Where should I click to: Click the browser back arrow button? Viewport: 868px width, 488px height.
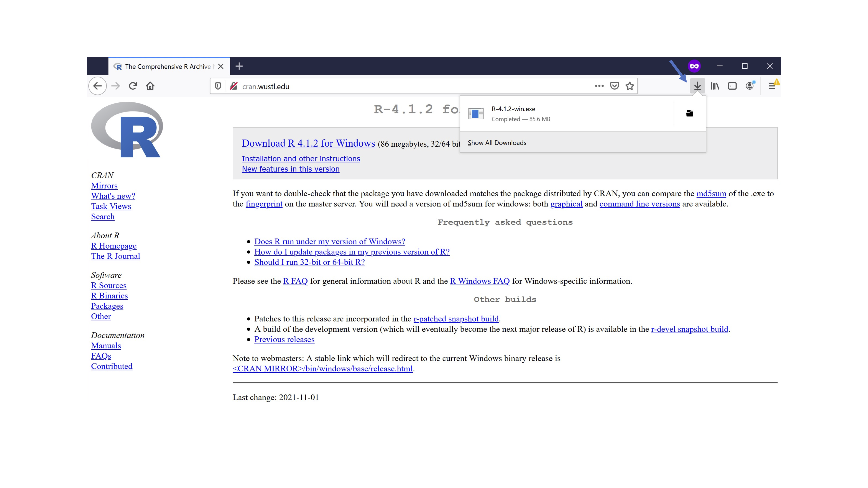pos(97,86)
